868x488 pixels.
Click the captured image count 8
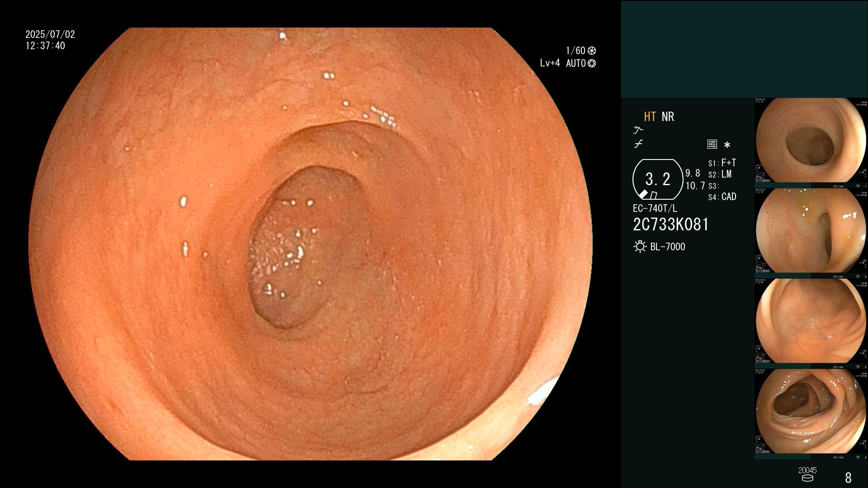coord(848,478)
